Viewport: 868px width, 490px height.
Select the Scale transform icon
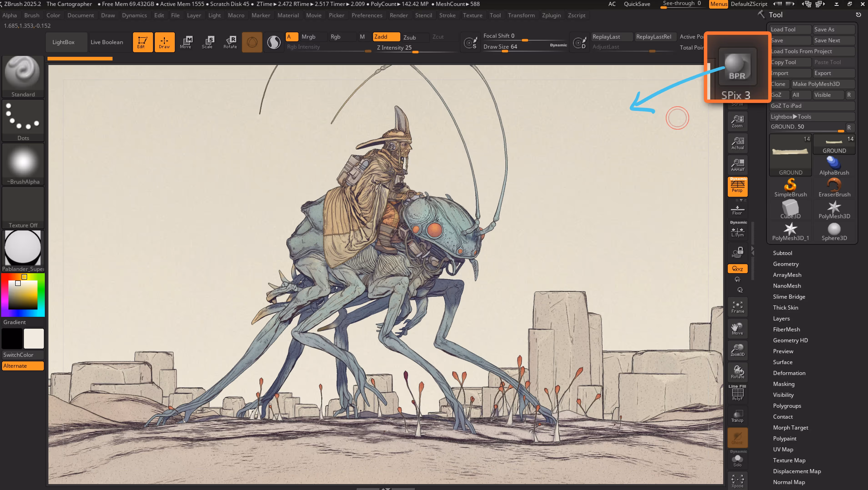[x=207, y=42]
